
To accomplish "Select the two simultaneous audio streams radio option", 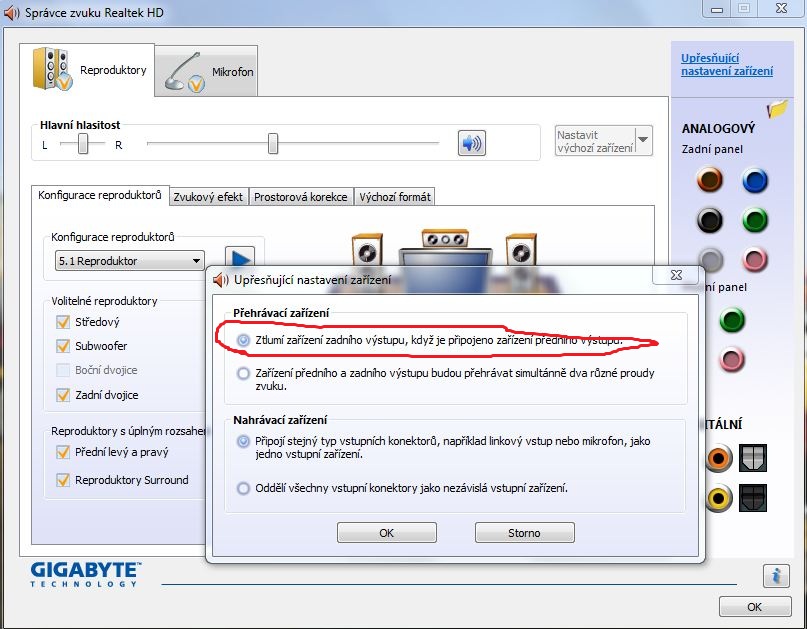I will click(x=243, y=373).
